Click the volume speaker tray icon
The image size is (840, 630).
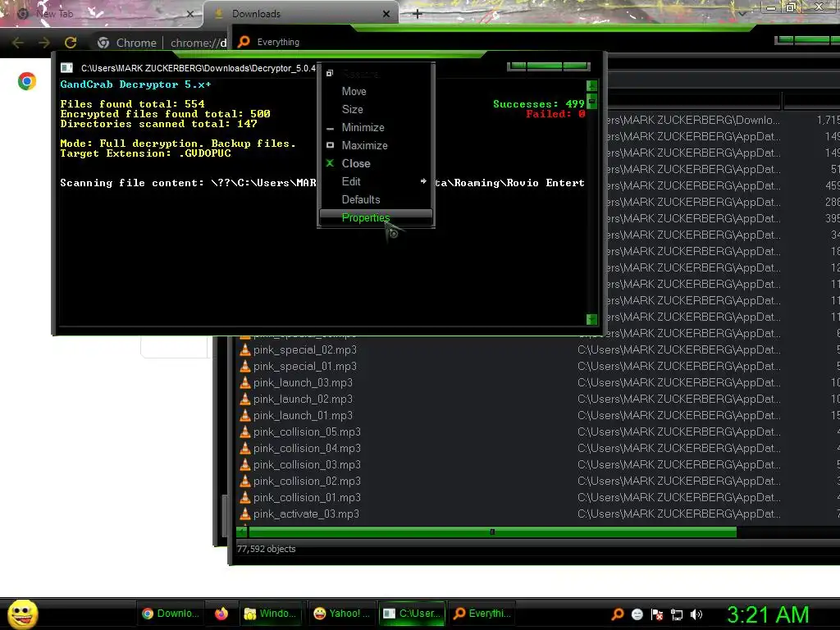click(696, 614)
